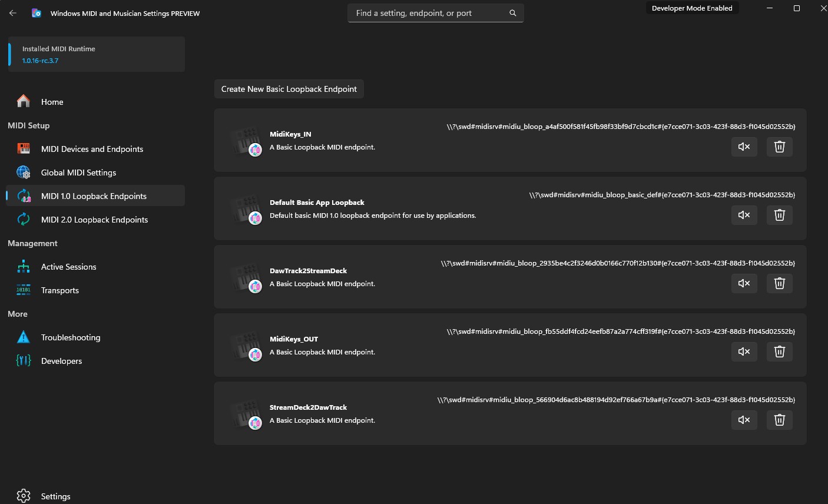Delete the StreamDeck2DawTrack endpoint with trash icon
Screen dimensions: 828x504
[779, 420]
